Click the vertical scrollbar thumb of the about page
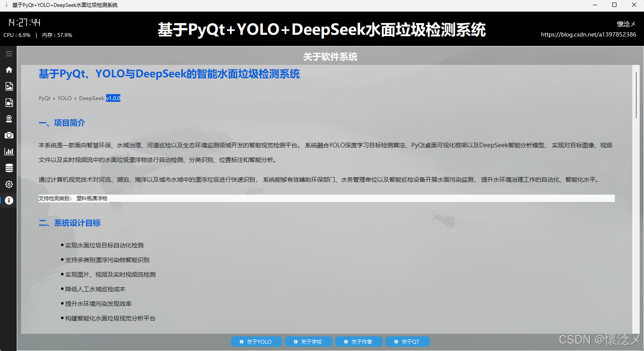Viewport: 644px width, 351px height. pyautogui.click(x=636, y=95)
